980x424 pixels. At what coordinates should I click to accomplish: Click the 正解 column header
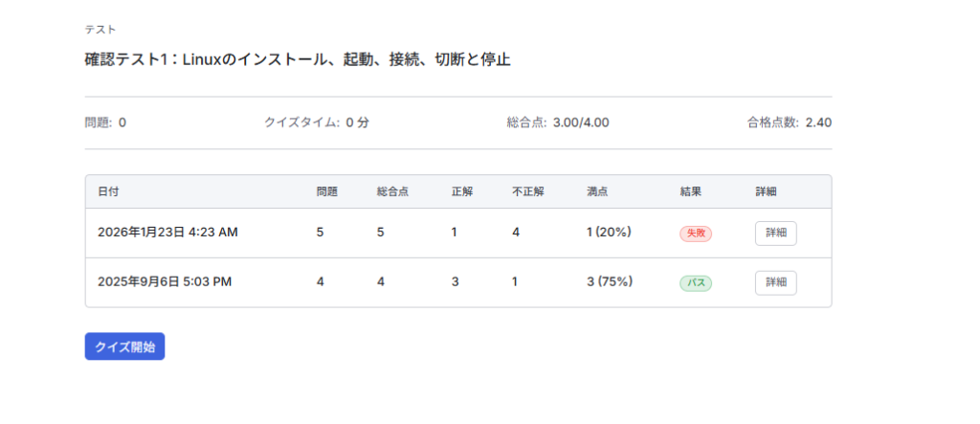(461, 191)
